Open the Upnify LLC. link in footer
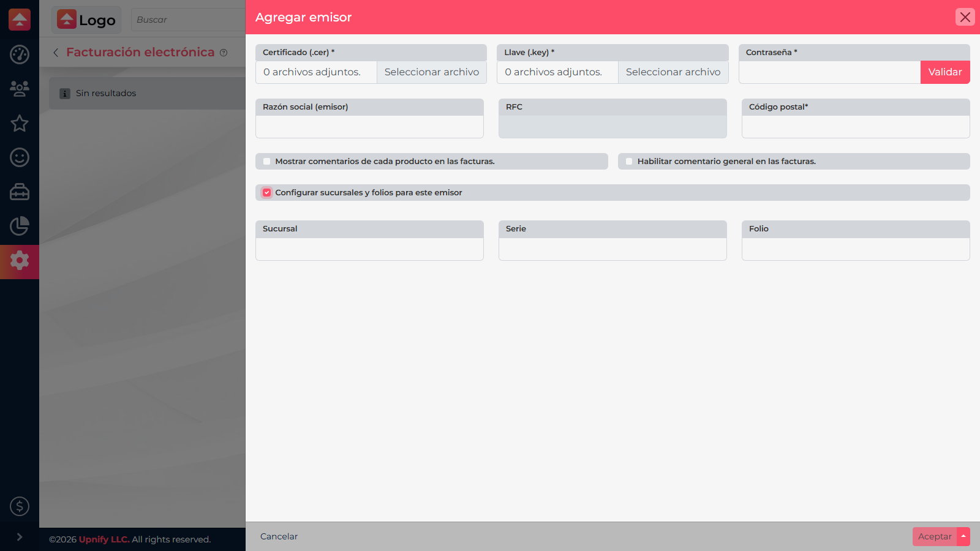This screenshot has height=551, width=980. tap(104, 539)
